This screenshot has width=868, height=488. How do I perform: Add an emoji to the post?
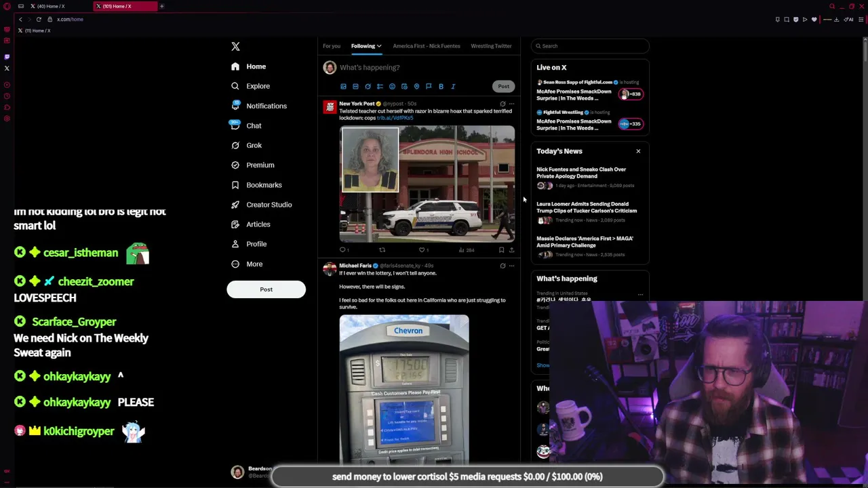point(392,87)
